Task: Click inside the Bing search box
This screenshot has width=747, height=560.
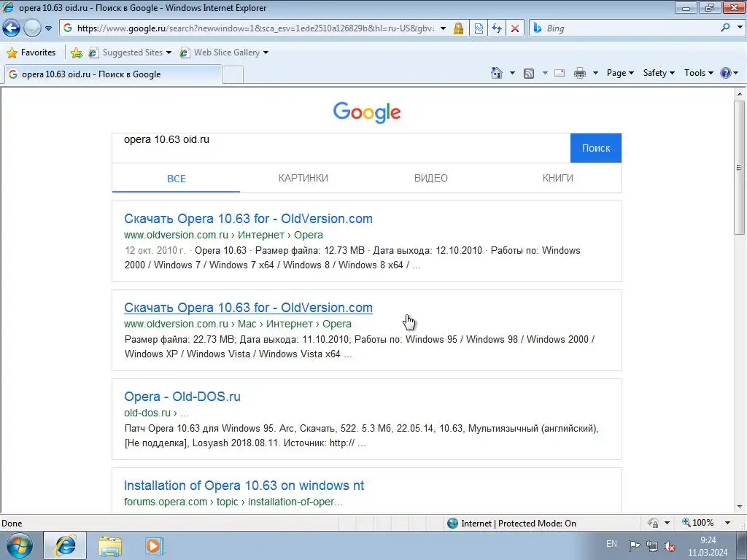Action: [x=630, y=28]
